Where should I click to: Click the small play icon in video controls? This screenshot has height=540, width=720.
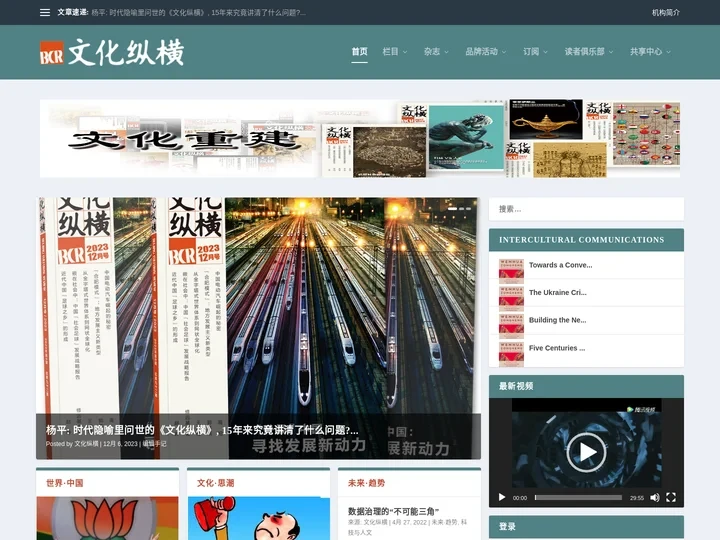(502, 497)
